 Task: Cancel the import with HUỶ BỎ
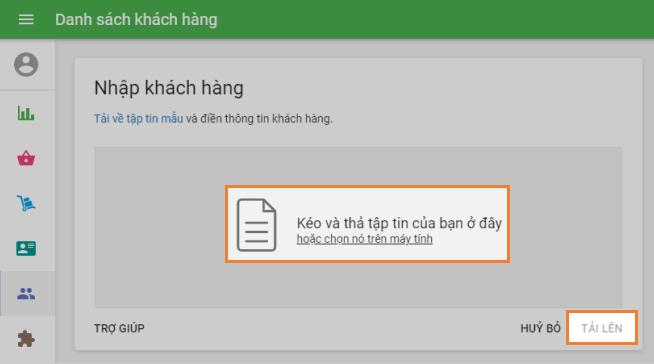click(x=541, y=329)
